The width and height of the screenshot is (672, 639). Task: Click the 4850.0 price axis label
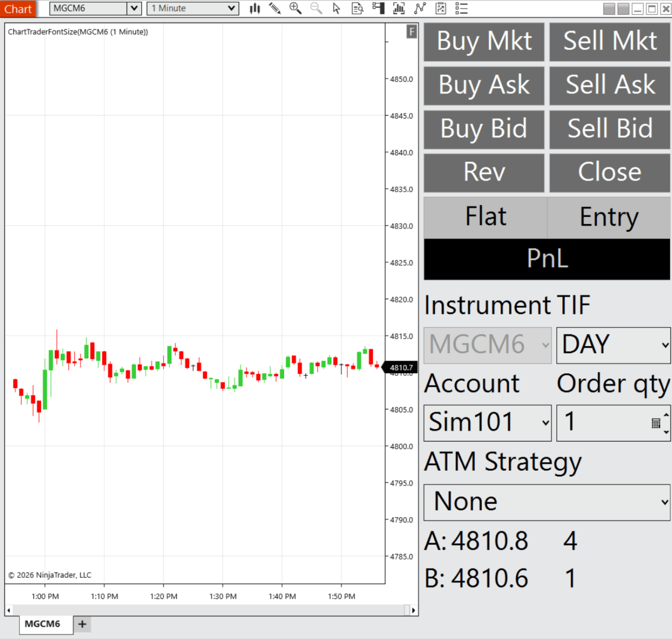(401, 79)
